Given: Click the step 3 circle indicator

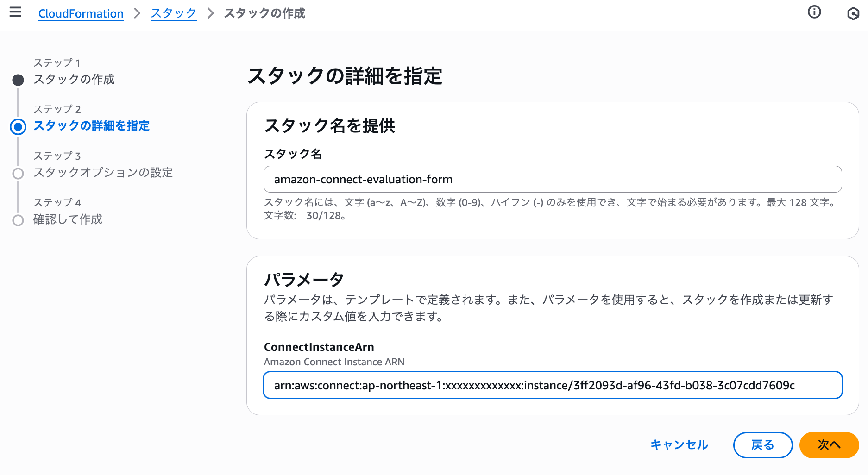Looking at the screenshot, I should [18, 174].
